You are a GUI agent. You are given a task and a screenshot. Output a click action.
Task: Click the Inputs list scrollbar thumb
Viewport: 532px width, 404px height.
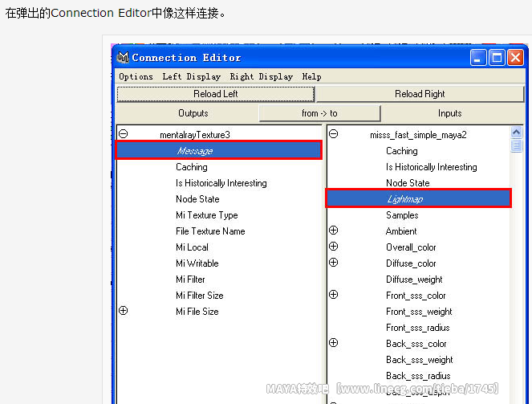click(x=517, y=145)
